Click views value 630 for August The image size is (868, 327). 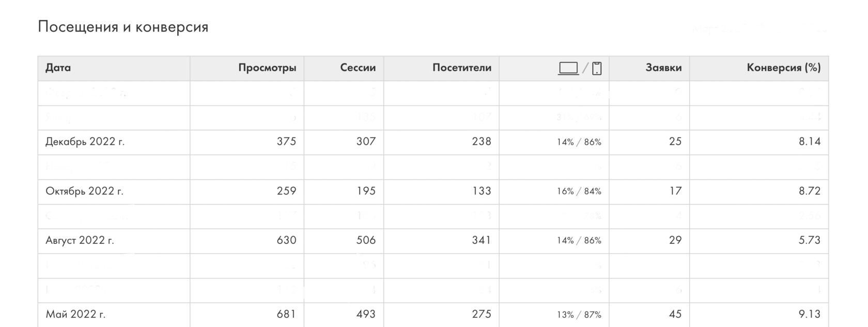pos(286,241)
